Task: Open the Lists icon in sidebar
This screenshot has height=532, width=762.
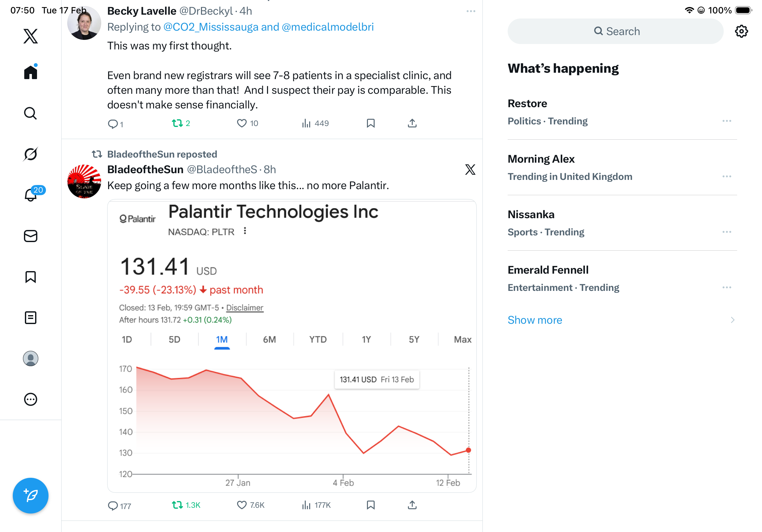Action: [31, 318]
